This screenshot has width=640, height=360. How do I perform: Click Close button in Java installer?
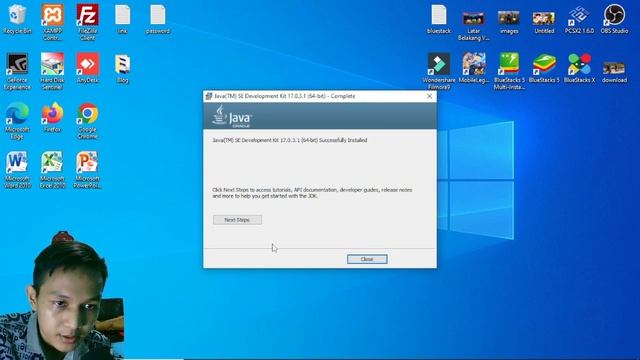(x=367, y=259)
